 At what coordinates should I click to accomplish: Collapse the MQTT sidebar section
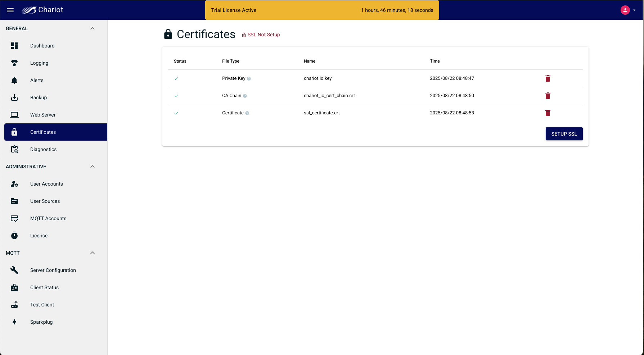(x=93, y=253)
